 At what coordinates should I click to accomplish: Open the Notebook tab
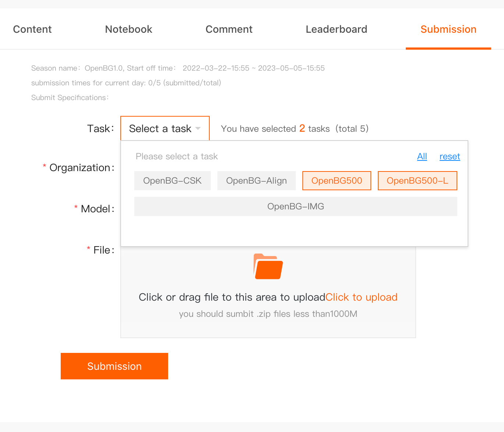click(128, 29)
